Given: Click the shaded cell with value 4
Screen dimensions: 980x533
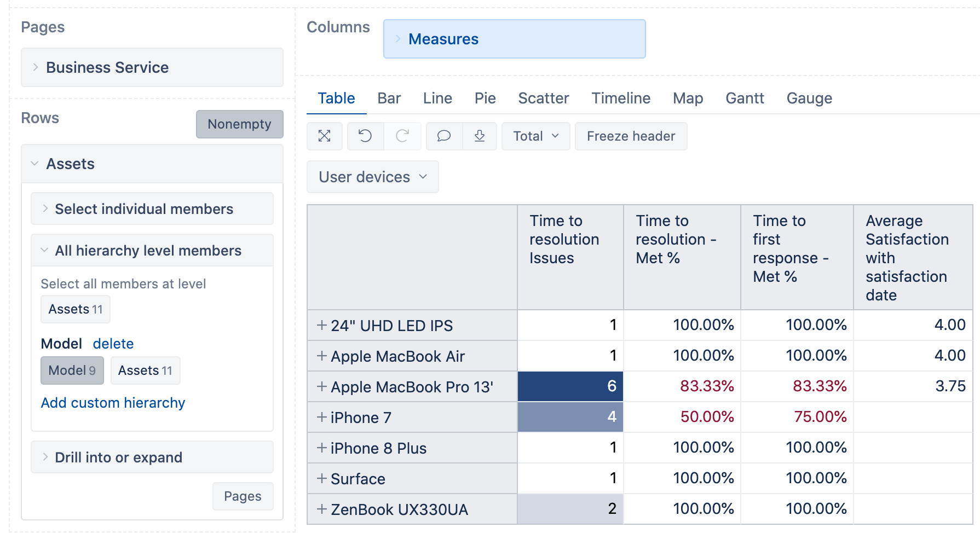Looking at the screenshot, I should coord(570,417).
